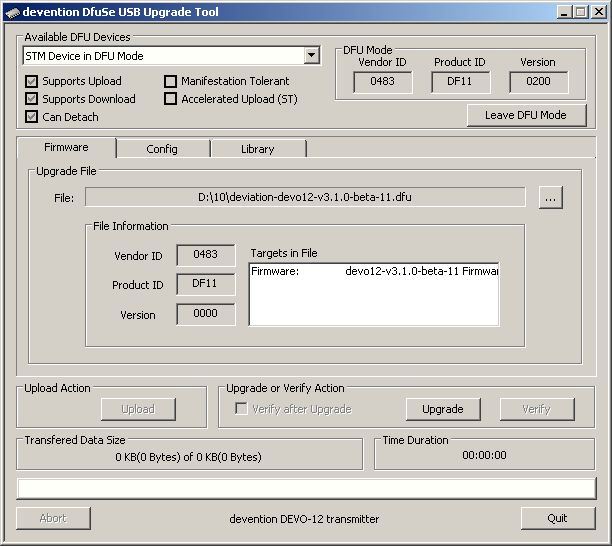This screenshot has width=612, height=546.
Task: Switch to the Config tab
Action: (x=162, y=149)
